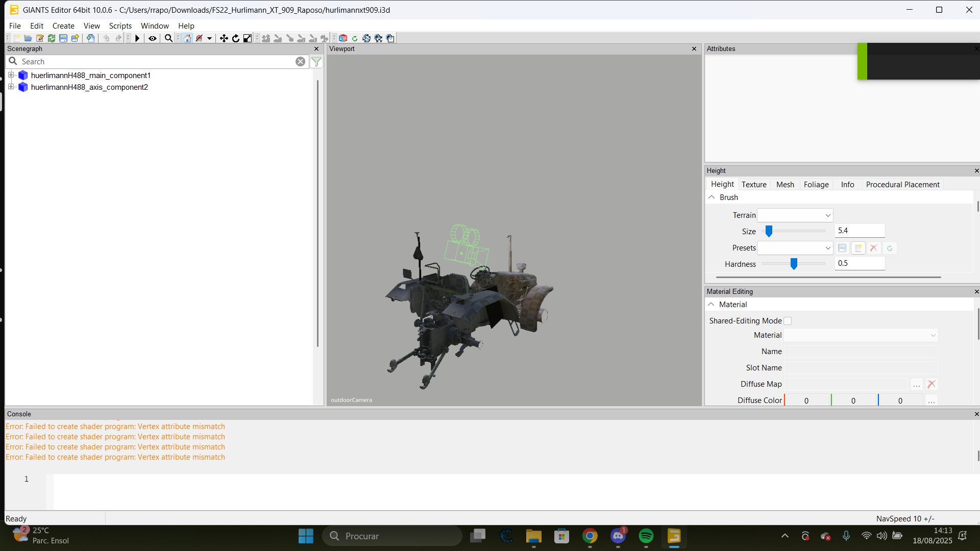Image resolution: width=980 pixels, height=551 pixels.
Task: Click the Play button in the toolbar
Action: click(x=137, y=38)
